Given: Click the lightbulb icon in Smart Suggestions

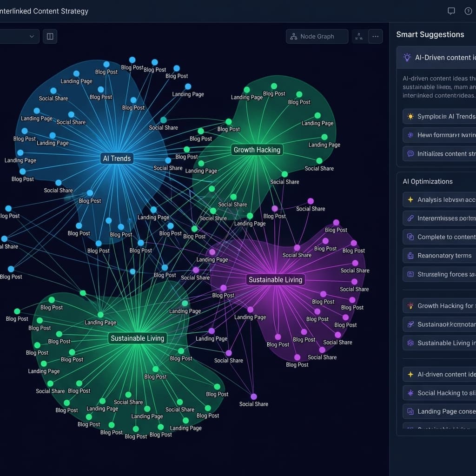Looking at the screenshot, I should pyautogui.click(x=407, y=58).
